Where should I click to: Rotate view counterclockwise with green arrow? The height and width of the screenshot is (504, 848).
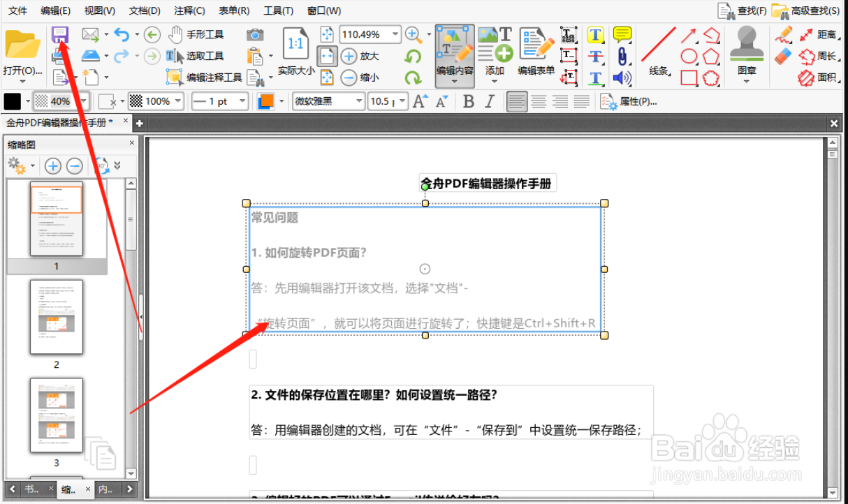pyautogui.click(x=414, y=56)
